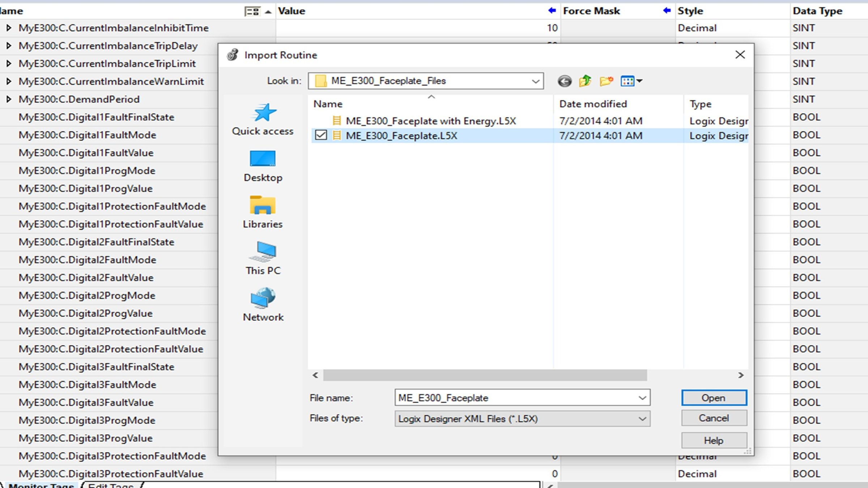Screen dimensions: 868x488
Task: Click the Data Type column header
Action: (x=829, y=11)
